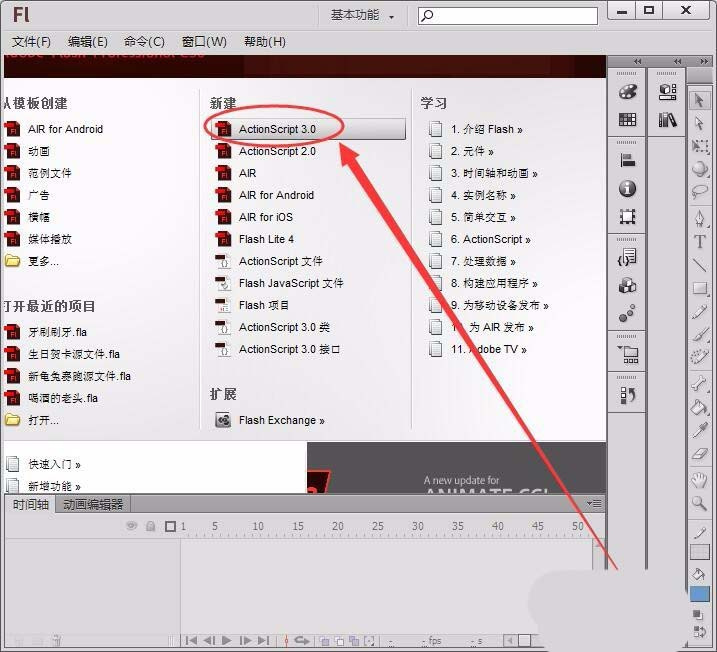Screen dimensions: 717x652
Task: Toggle timeline outline all layers square
Action: tap(170, 526)
